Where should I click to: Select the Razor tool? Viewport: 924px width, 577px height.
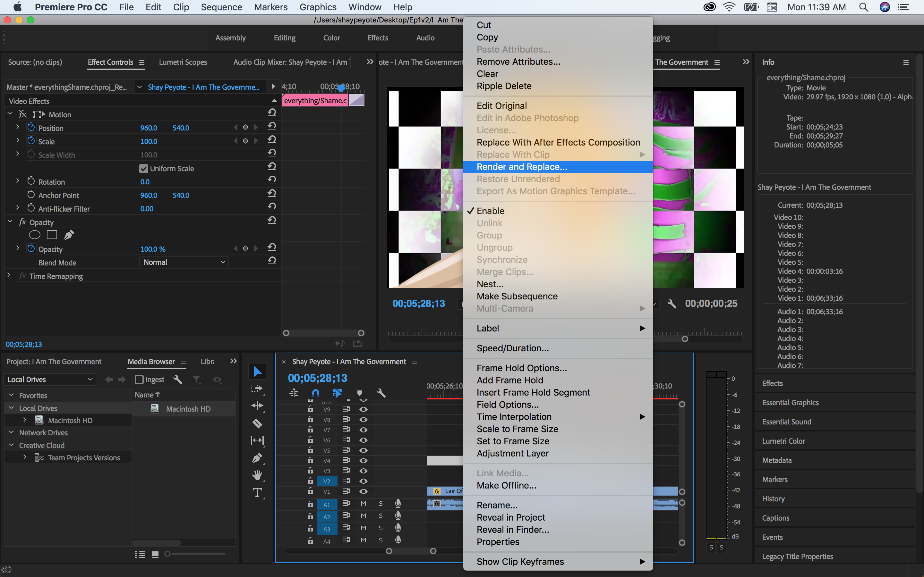tap(257, 423)
